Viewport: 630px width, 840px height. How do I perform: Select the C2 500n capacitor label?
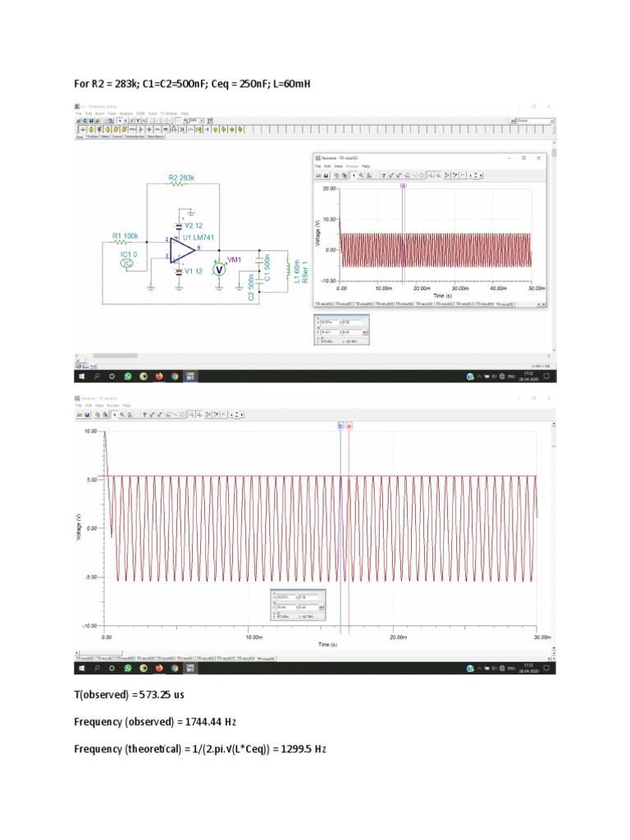pyautogui.click(x=251, y=286)
